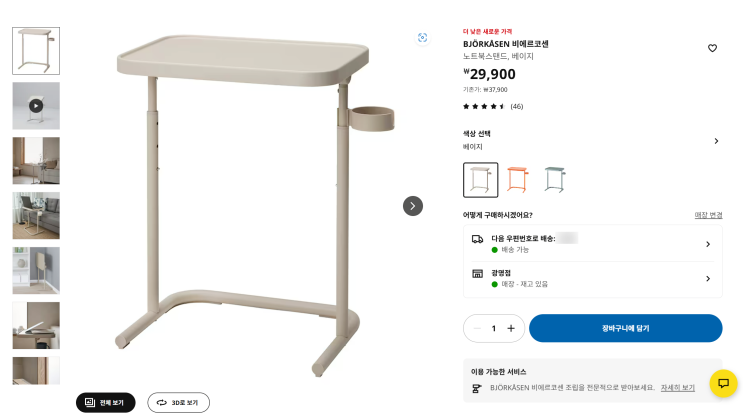Open the yellow chat support button
Viewport: 743px width, 416px height.
723,383
